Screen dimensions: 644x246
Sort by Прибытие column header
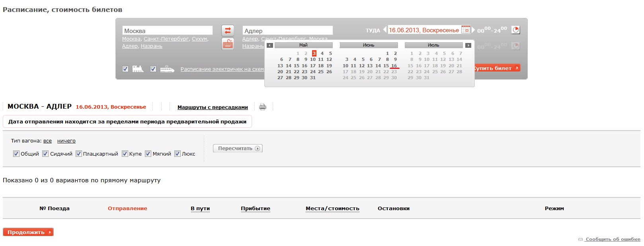(x=256, y=209)
